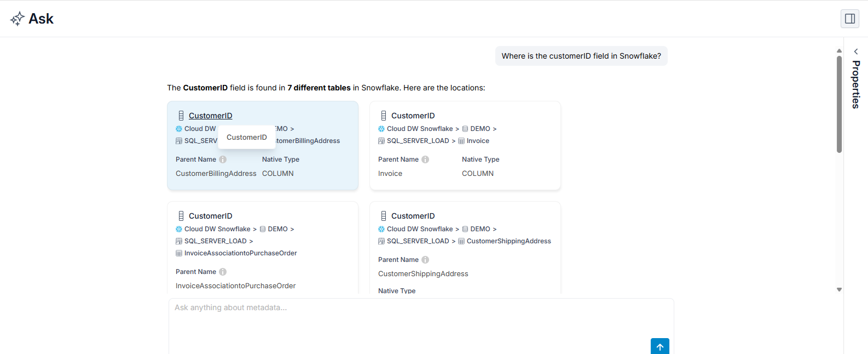Toggle the side panel layout button
This screenshot has height=354, width=868.
pyautogui.click(x=850, y=19)
